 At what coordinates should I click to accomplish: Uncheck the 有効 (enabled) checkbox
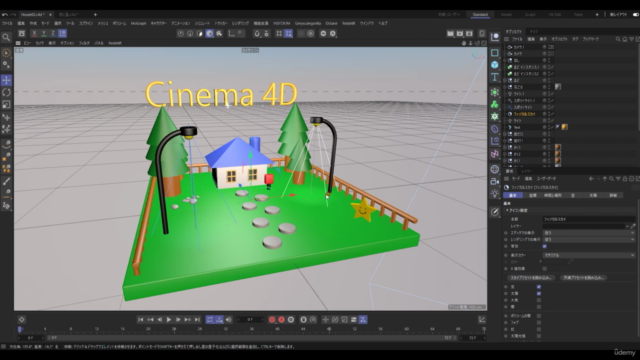tap(544, 247)
